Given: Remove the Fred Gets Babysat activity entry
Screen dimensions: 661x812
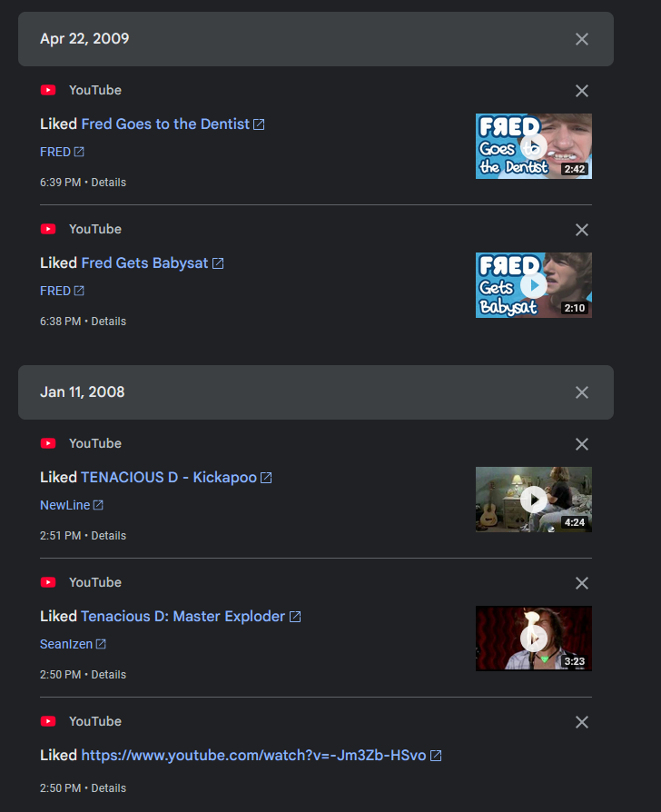Looking at the screenshot, I should coord(582,230).
